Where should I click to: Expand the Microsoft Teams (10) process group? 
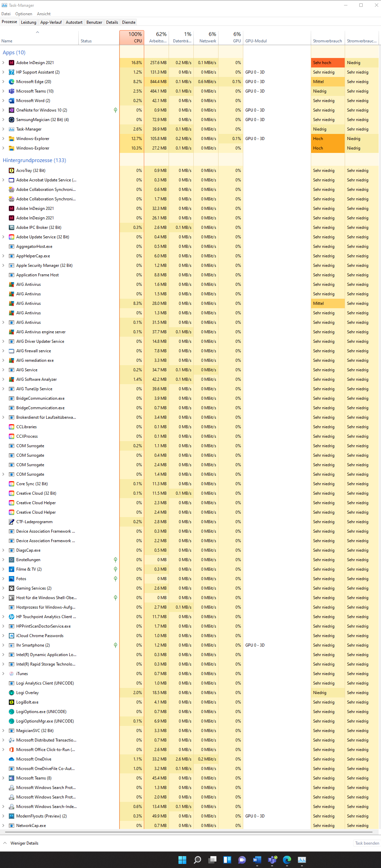tap(3, 91)
